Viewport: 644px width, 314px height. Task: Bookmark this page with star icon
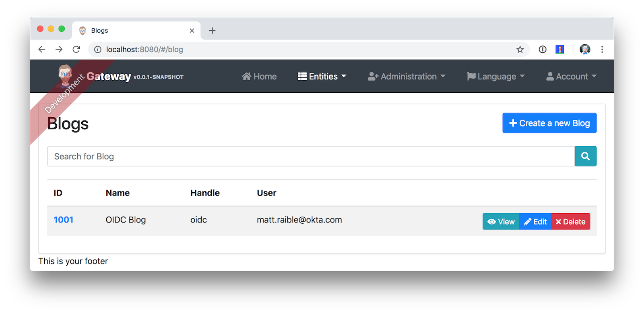(x=520, y=50)
